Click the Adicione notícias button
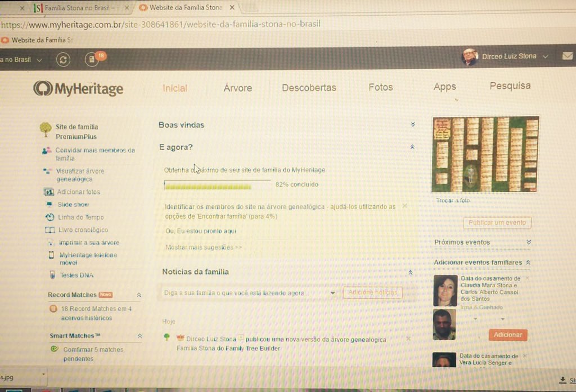 point(372,292)
